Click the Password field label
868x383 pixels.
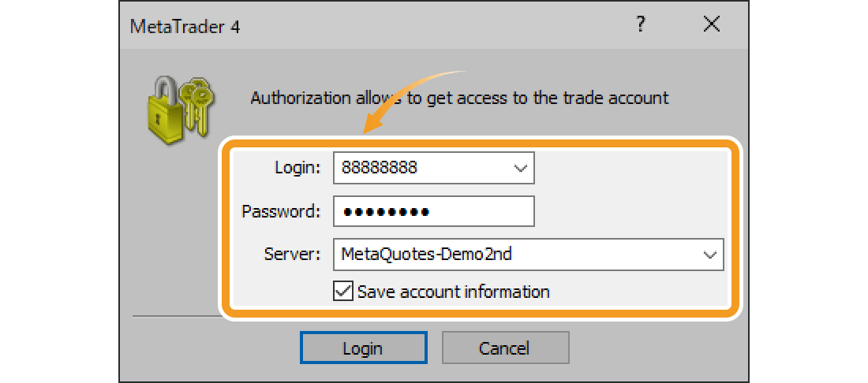(281, 211)
